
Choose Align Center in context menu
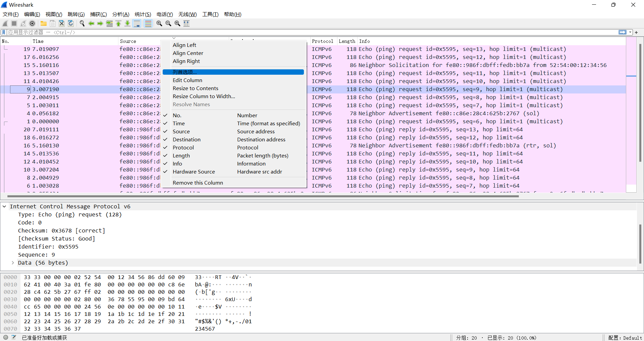coord(233,53)
